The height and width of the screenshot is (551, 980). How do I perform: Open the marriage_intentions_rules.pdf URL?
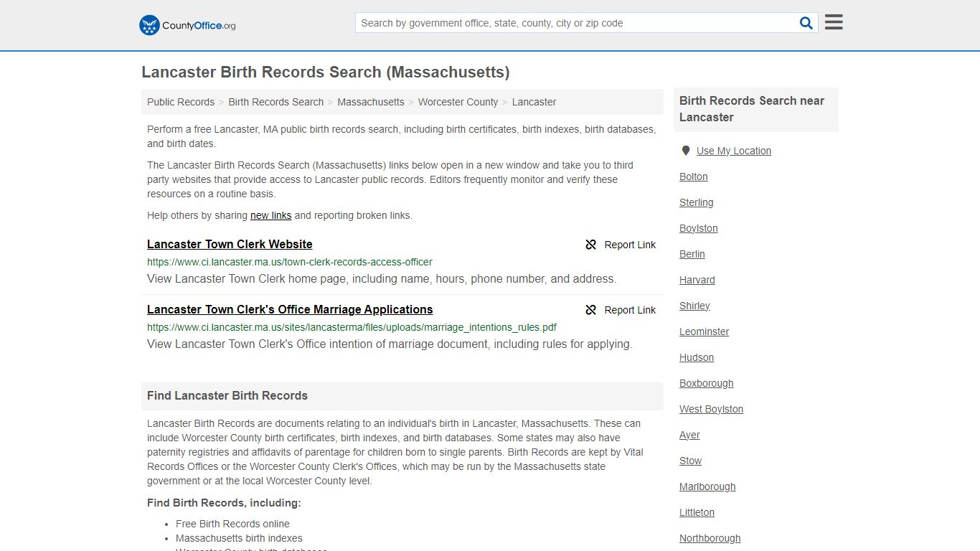tap(352, 327)
